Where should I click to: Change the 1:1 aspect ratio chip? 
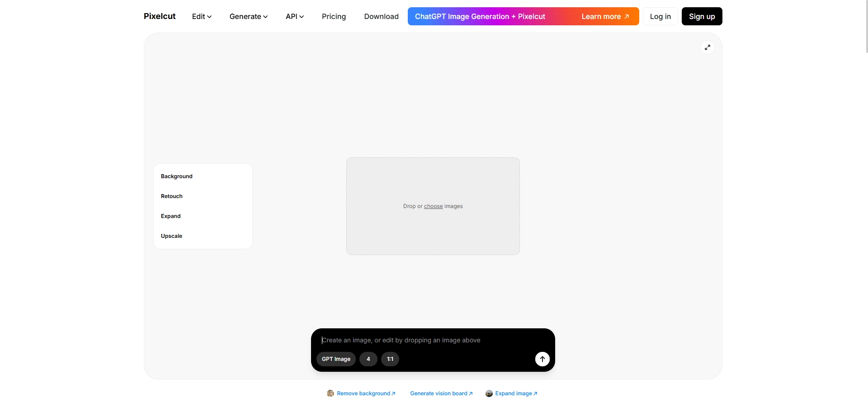[x=390, y=359]
